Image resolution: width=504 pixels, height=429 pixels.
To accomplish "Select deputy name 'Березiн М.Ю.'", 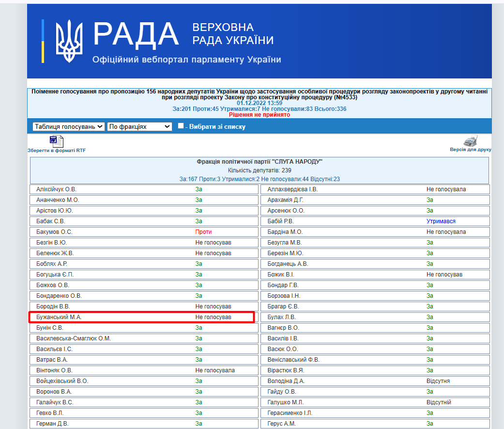I will point(286,253).
